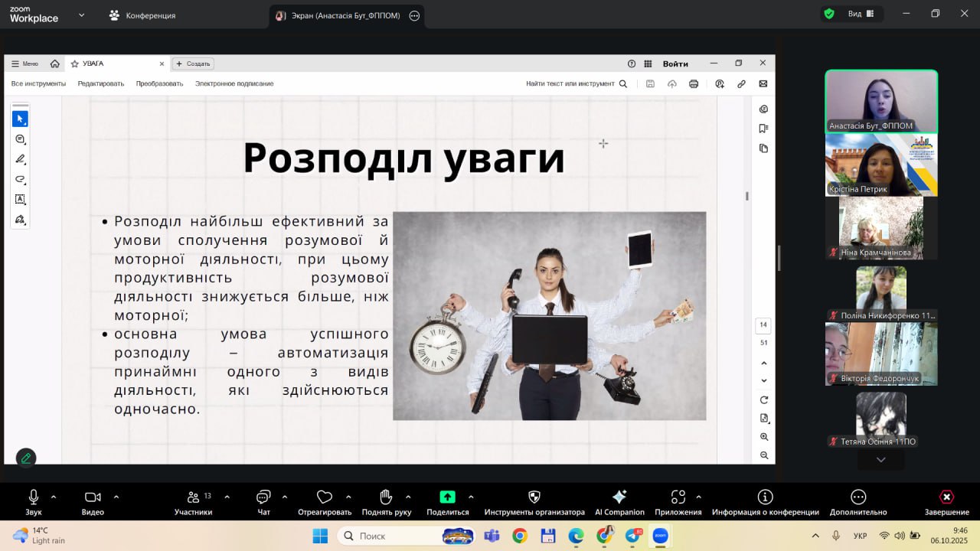
Task: Open AI Companion in Zoom toolbar
Action: click(619, 497)
